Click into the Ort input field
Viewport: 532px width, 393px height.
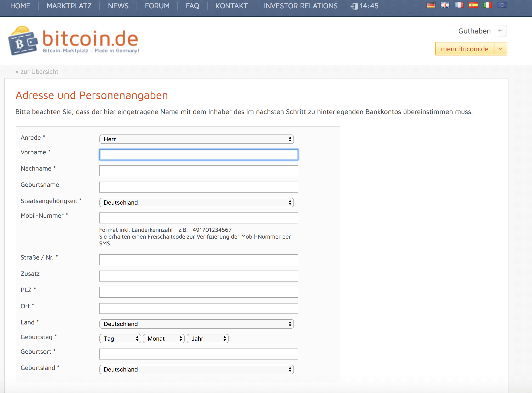[199, 308]
